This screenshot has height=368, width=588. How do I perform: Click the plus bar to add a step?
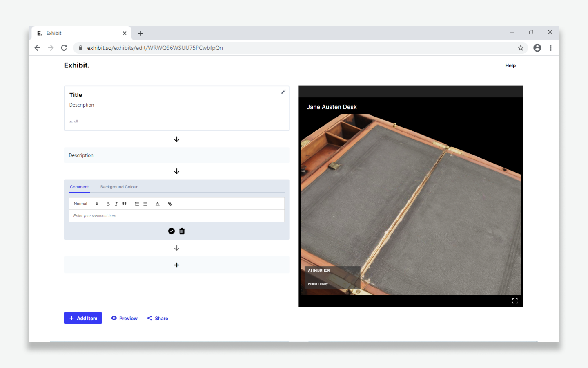click(x=176, y=265)
